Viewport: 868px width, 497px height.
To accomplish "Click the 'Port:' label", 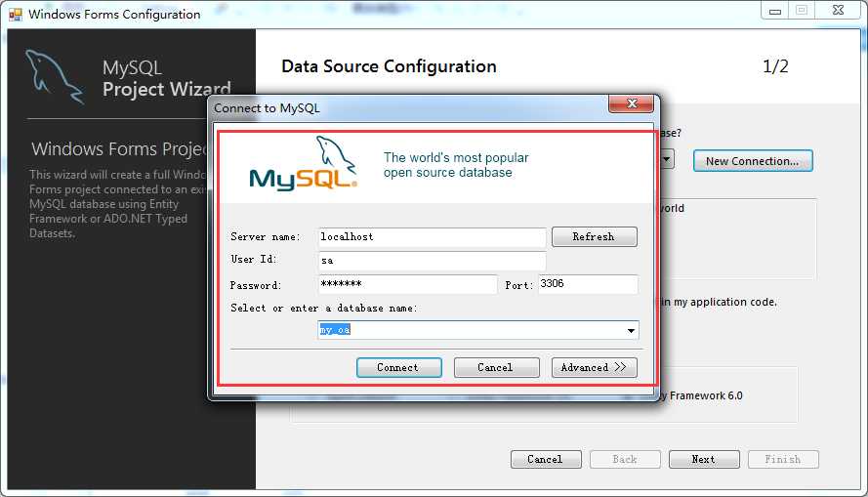I will pyautogui.click(x=518, y=285).
